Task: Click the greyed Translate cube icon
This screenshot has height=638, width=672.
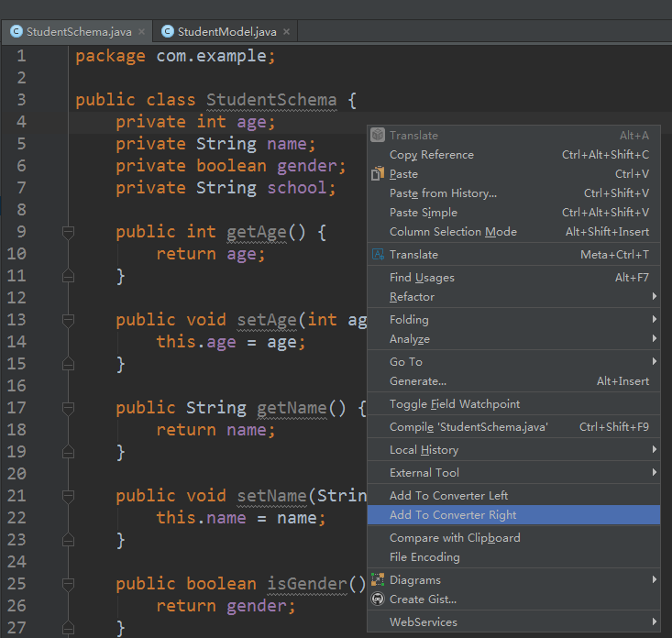Action: click(x=378, y=135)
